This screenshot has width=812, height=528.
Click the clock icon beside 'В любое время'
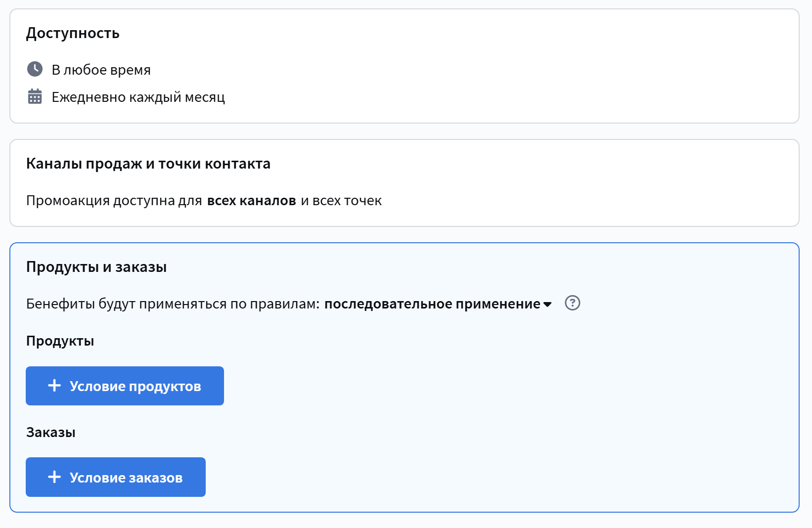click(35, 69)
